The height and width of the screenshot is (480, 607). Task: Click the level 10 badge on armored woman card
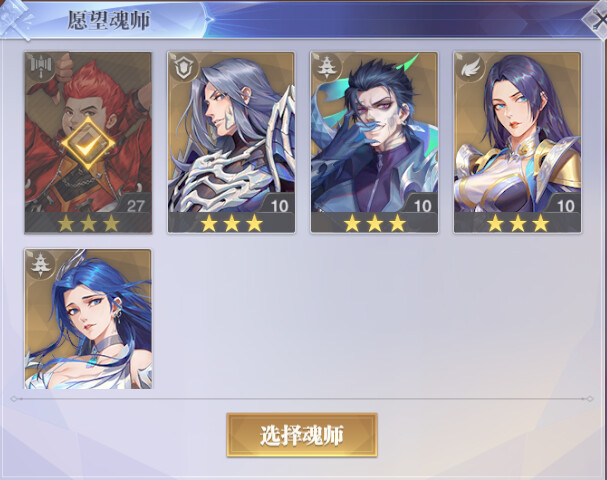click(564, 204)
